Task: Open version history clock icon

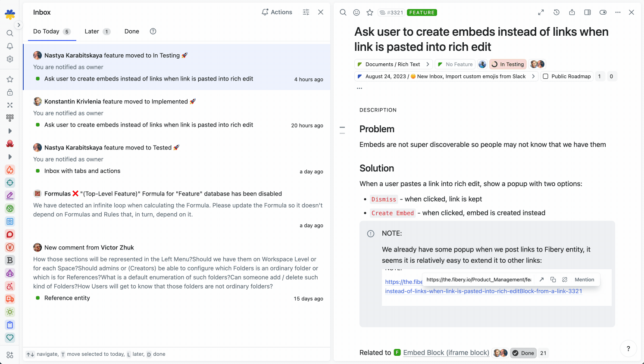Action: pyautogui.click(x=556, y=12)
